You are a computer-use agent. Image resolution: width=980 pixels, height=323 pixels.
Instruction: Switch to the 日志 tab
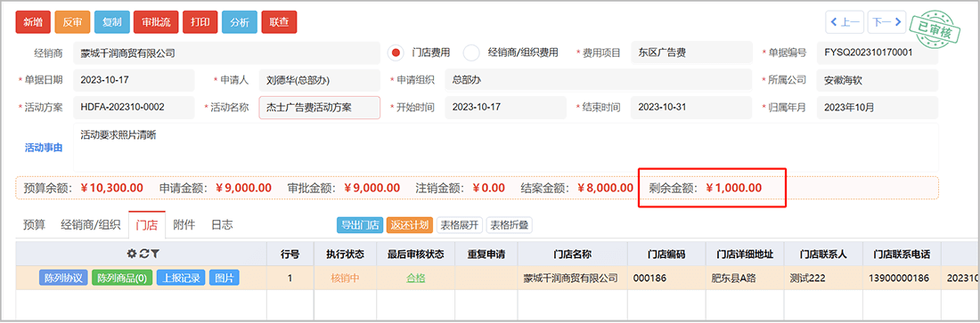pyautogui.click(x=222, y=225)
